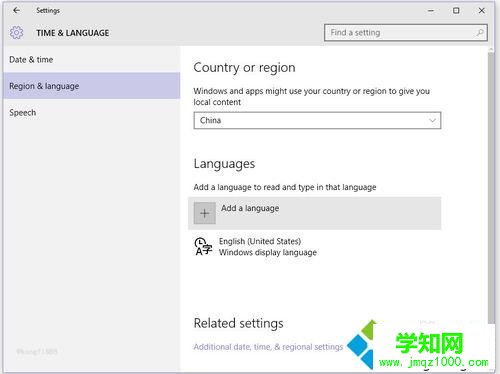Minimize the Settings window
Image resolution: width=500 pixels, height=374 pixels.
(x=431, y=11)
